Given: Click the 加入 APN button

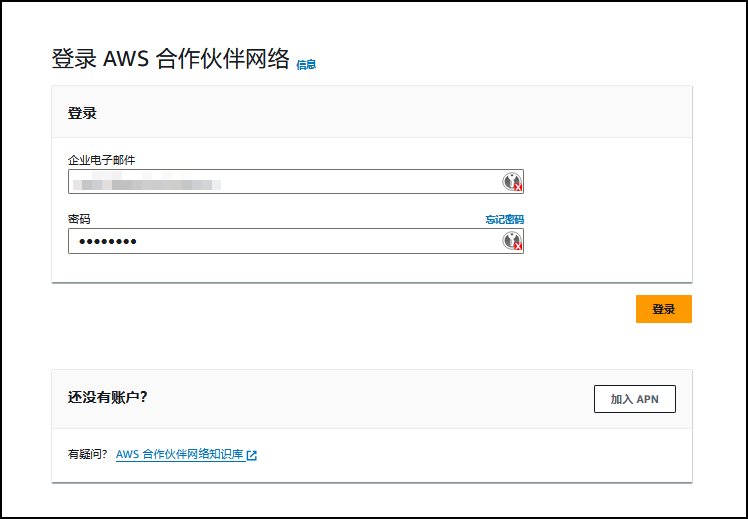Looking at the screenshot, I should click(x=634, y=399).
